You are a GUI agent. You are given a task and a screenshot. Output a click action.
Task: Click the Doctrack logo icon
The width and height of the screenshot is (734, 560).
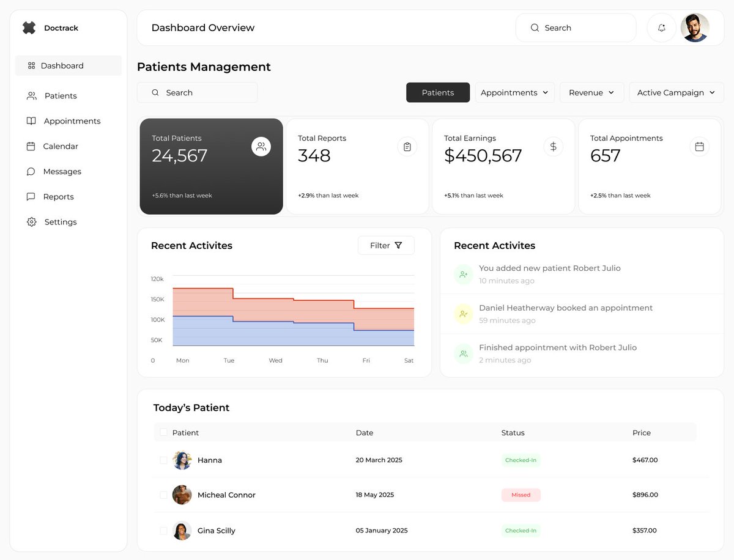pyautogui.click(x=29, y=28)
